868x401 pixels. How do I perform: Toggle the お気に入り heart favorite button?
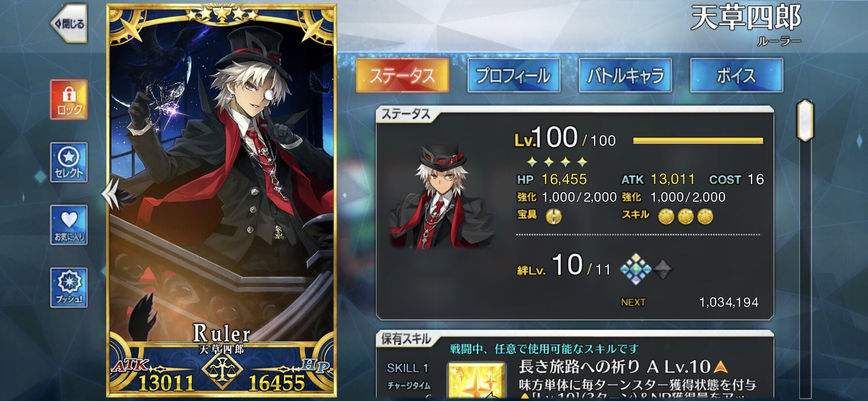[x=69, y=225]
